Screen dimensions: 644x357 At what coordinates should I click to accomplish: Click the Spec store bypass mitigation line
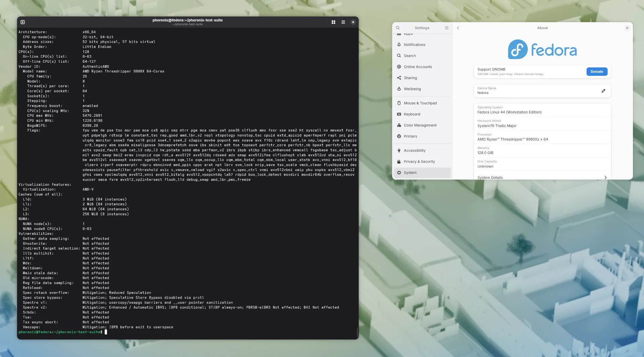(x=143, y=298)
